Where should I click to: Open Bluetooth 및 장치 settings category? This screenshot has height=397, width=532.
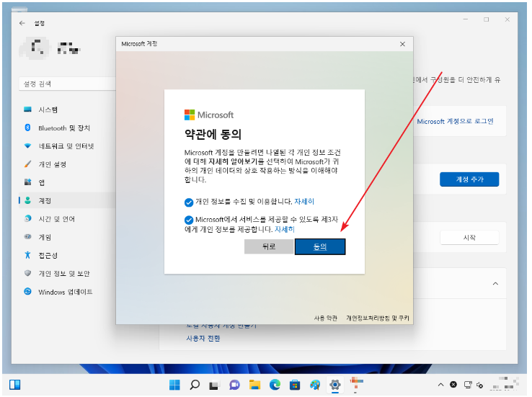67,128
